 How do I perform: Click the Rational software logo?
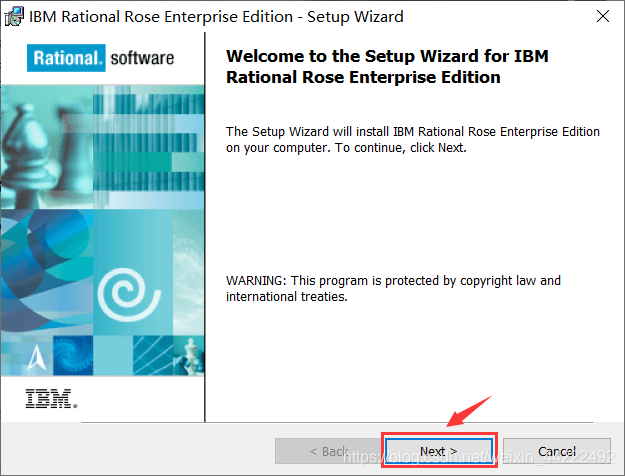point(100,58)
